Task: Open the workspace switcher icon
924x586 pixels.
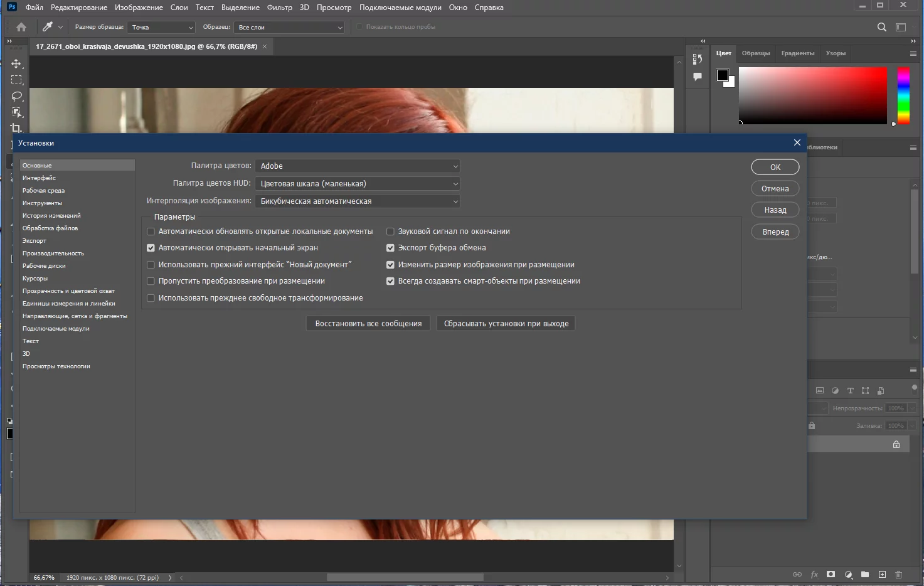Action: 901,27
